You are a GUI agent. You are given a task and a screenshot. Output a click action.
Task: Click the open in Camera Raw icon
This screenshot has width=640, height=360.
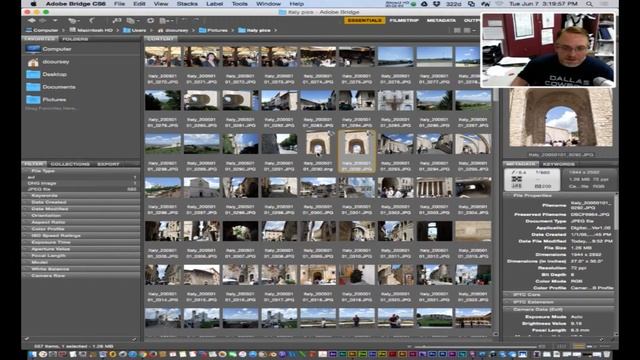pos(150,20)
